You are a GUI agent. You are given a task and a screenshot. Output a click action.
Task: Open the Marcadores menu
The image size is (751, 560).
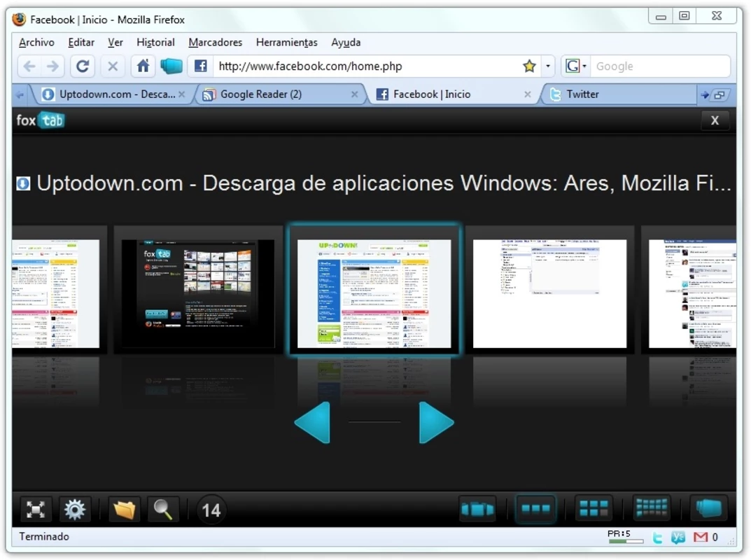coord(216,42)
